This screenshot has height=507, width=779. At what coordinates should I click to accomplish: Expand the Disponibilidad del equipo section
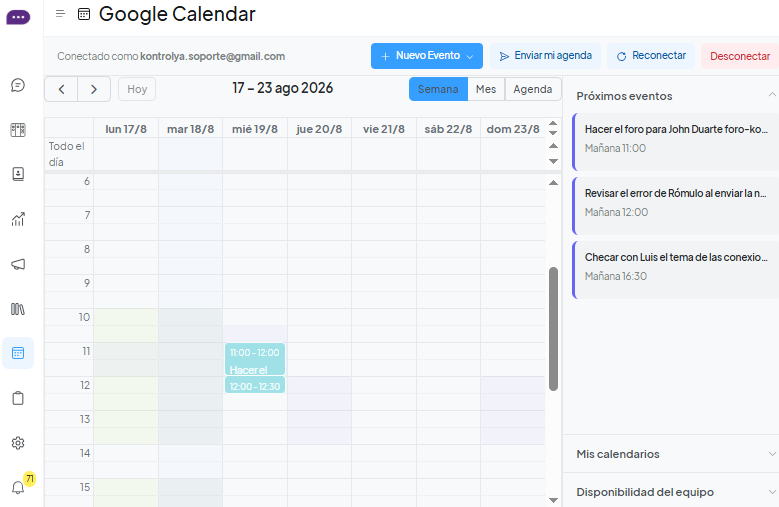tap(772, 492)
